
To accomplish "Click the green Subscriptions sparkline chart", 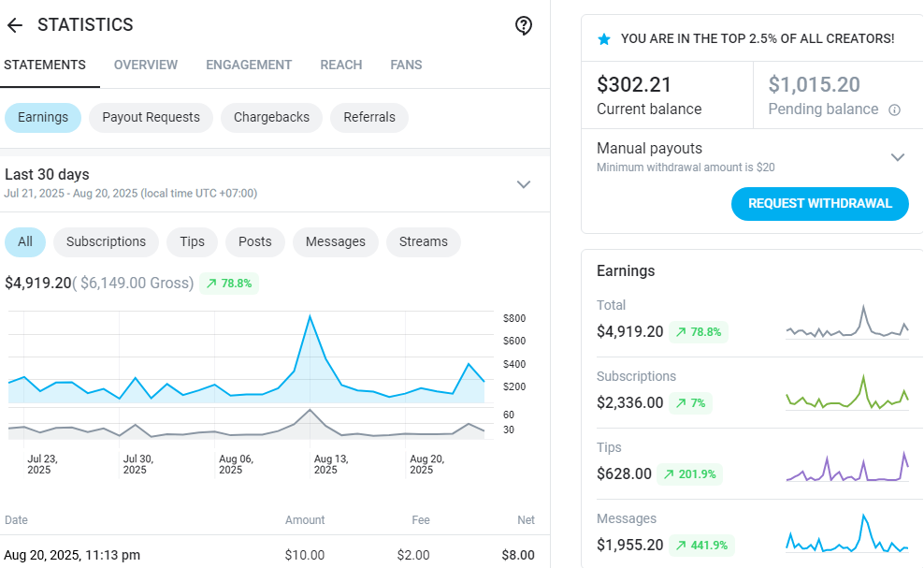I will (x=847, y=394).
